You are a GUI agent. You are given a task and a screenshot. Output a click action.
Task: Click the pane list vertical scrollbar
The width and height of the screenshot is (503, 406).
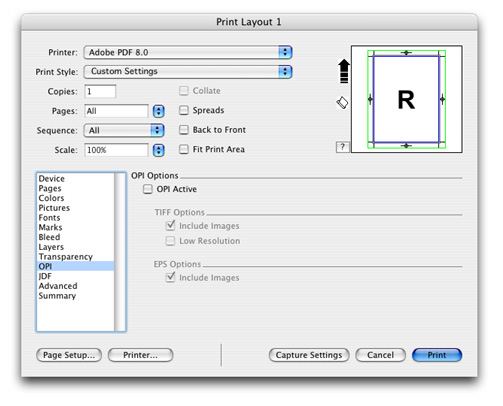pyautogui.click(x=119, y=252)
